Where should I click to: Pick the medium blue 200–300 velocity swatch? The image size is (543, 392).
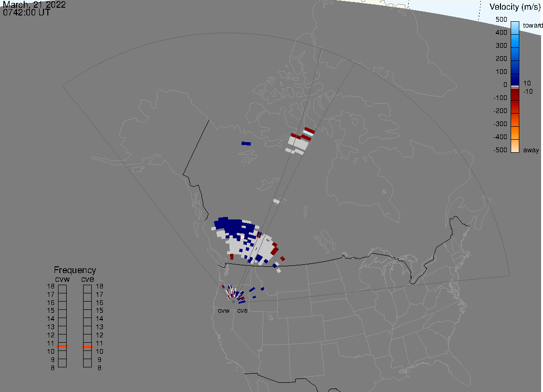coord(515,54)
